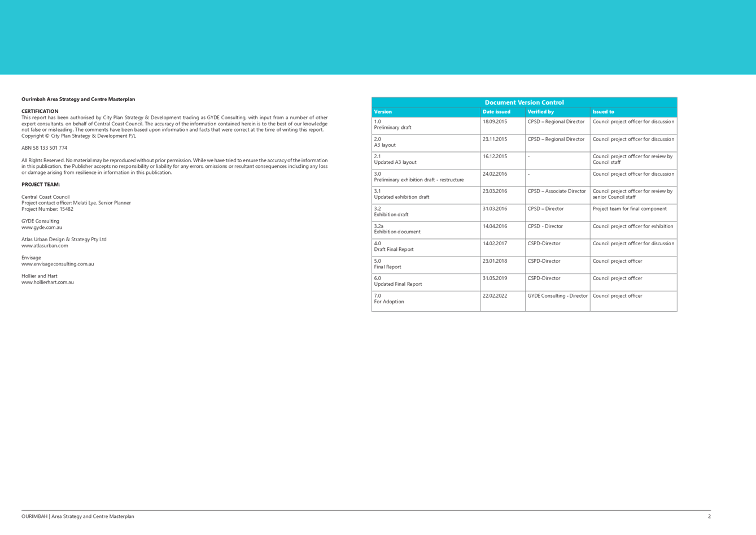Select the CERTIFICATION heading

coord(40,111)
